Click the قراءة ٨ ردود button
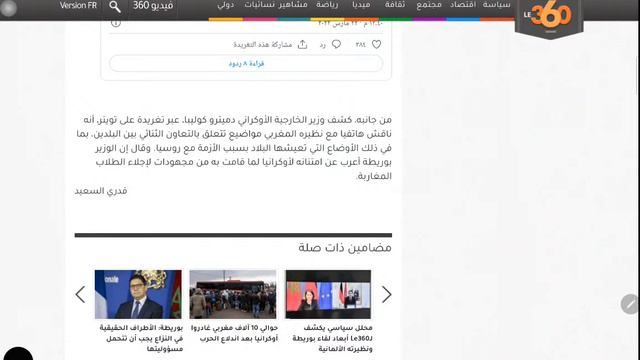The height and width of the screenshot is (360, 640). click(246, 64)
